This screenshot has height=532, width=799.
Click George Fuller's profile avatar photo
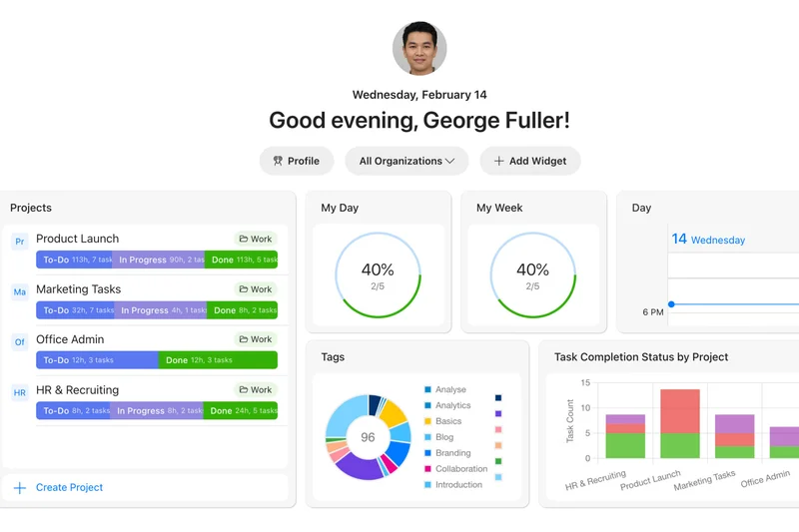pyautogui.click(x=419, y=49)
